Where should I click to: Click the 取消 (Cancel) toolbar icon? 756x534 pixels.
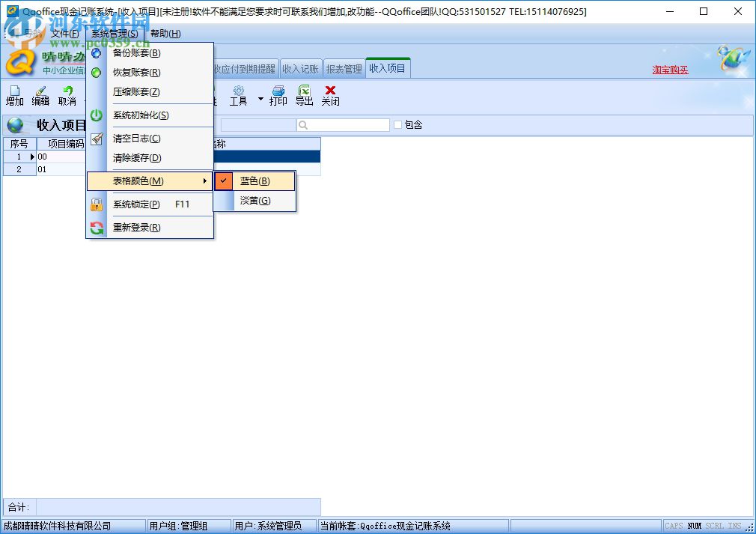67,95
